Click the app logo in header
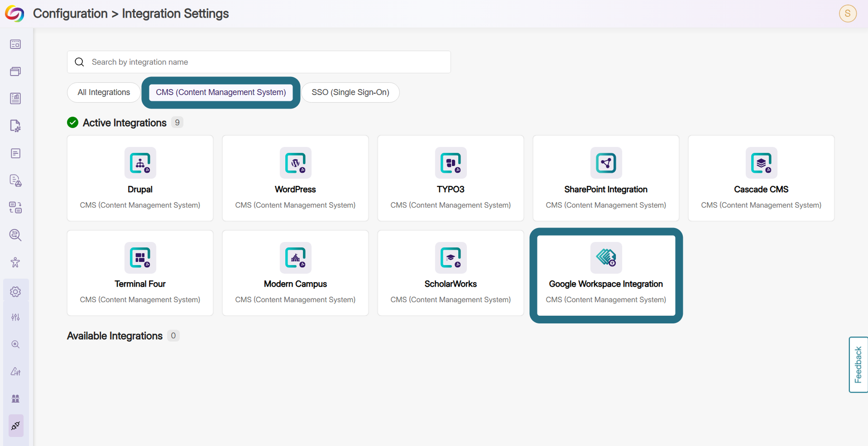This screenshot has width=868, height=446. click(14, 14)
